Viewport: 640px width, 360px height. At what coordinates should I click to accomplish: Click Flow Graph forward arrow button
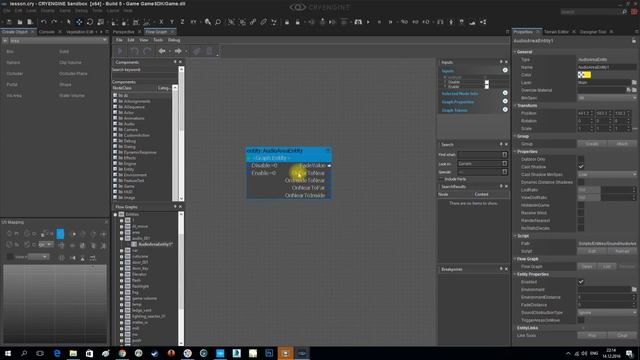(178, 51)
